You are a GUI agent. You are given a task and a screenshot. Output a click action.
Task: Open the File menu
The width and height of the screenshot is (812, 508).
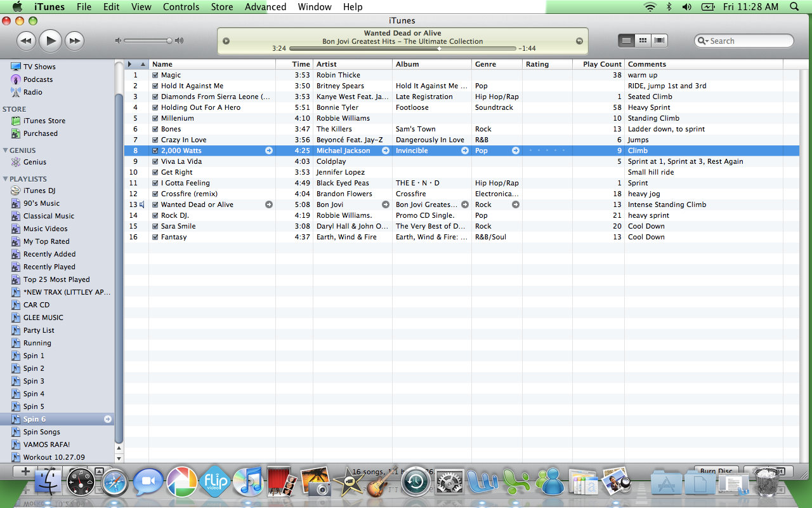[x=84, y=6]
